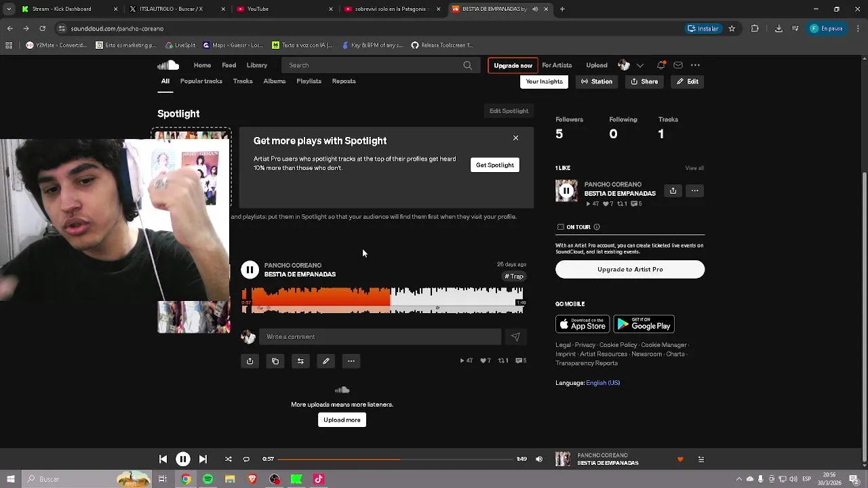Image resolution: width=868 pixels, height=488 pixels.
Task: Click the Your Insights button
Action: point(545,81)
